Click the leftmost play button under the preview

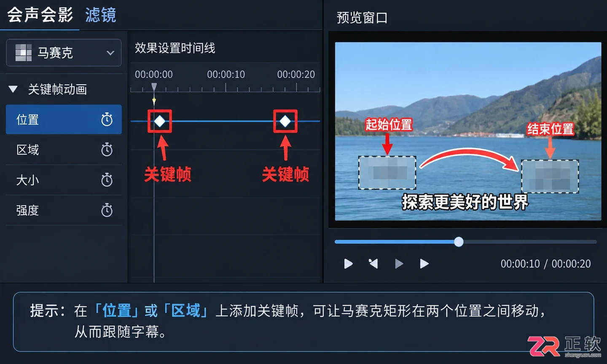(x=348, y=264)
